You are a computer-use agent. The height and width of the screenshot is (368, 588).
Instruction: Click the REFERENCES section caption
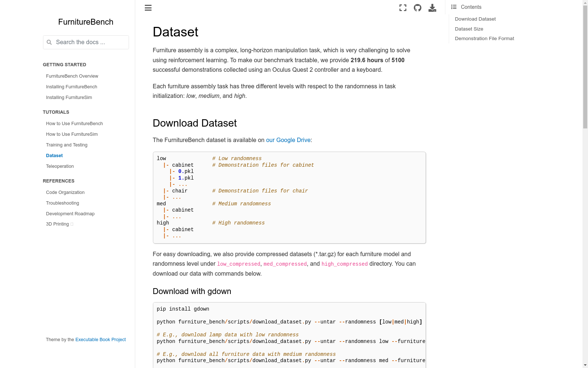pos(58,181)
